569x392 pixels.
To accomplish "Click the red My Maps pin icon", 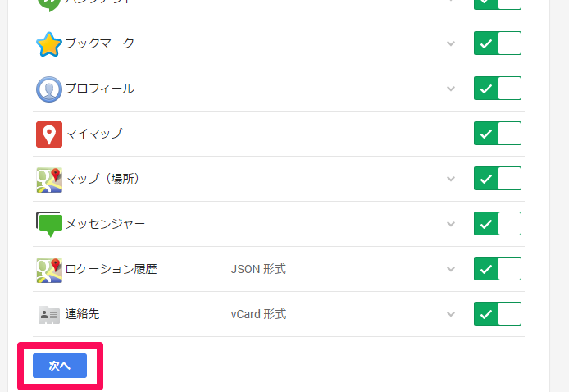I will (x=49, y=134).
